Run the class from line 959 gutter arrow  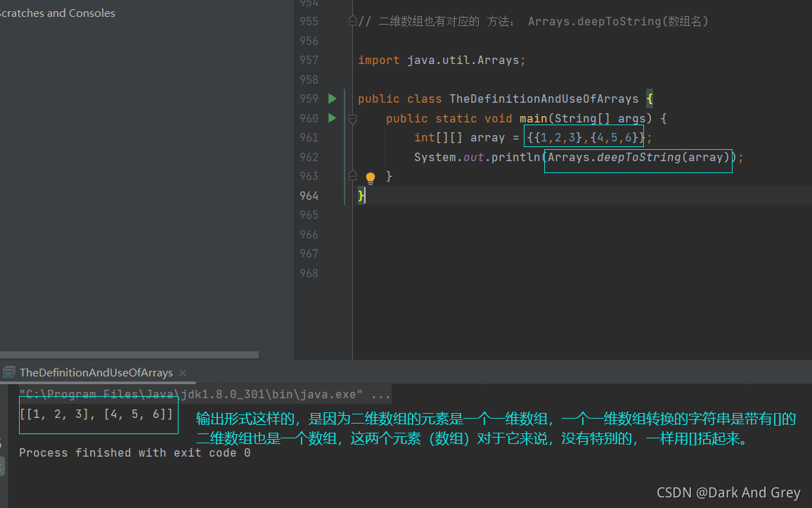[333, 99]
